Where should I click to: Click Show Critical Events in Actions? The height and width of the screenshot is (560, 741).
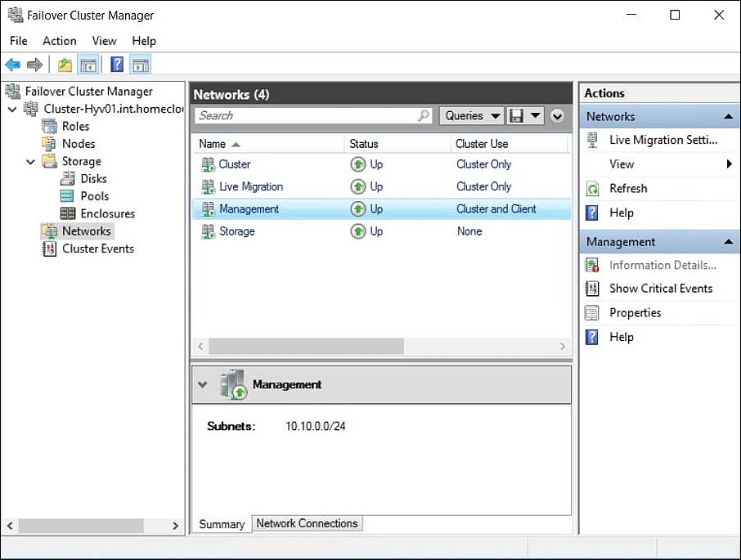pos(660,289)
